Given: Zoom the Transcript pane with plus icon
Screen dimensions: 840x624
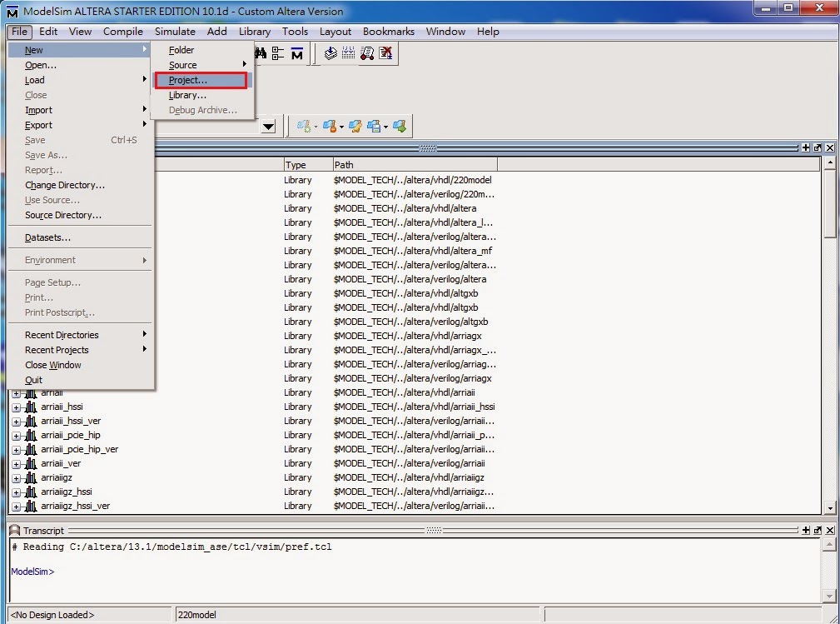Looking at the screenshot, I should (x=806, y=530).
